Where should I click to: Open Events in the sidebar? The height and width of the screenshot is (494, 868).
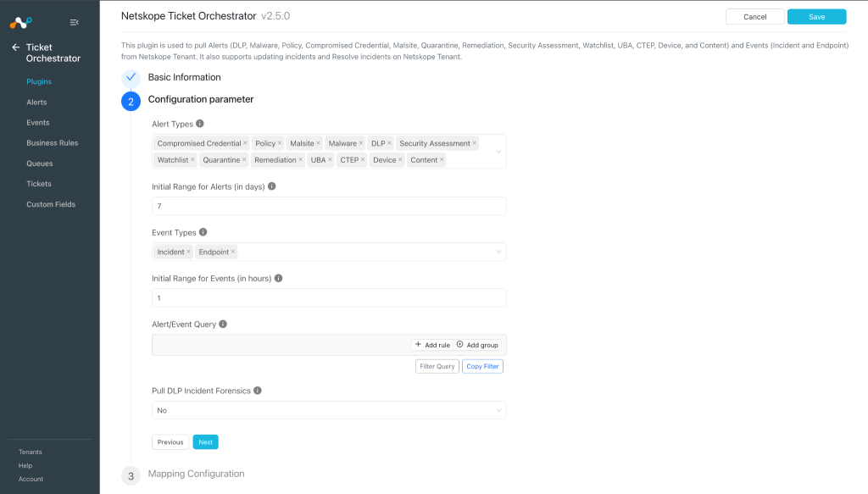click(x=37, y=123)
